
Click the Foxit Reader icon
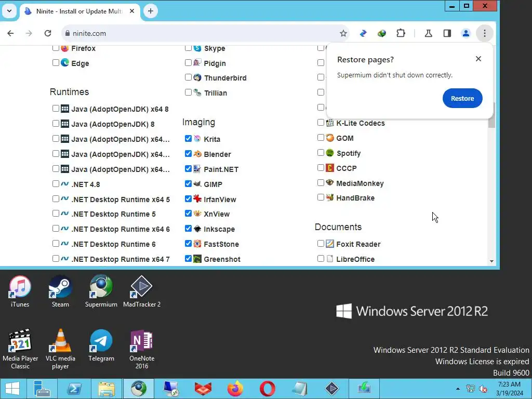pyautogui.click(x=330, y=244)
